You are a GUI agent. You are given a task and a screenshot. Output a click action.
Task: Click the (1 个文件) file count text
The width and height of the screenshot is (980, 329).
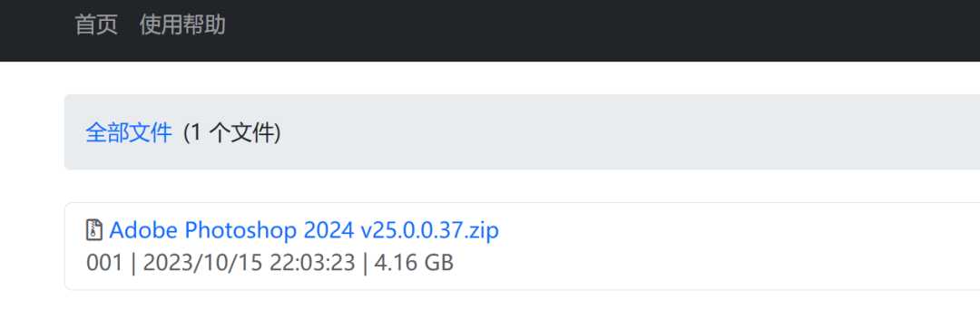[x=232, y=132]
